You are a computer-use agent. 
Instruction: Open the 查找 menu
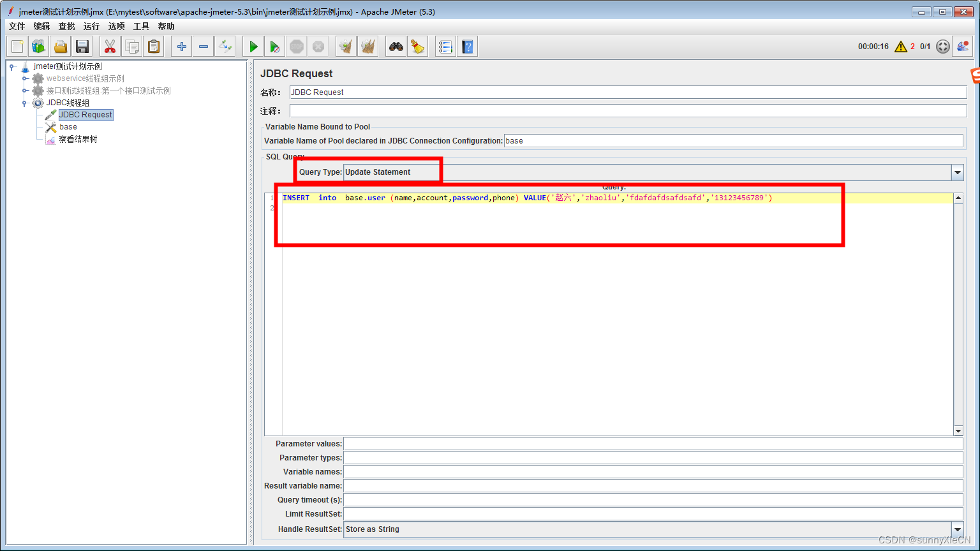(67, 26)
